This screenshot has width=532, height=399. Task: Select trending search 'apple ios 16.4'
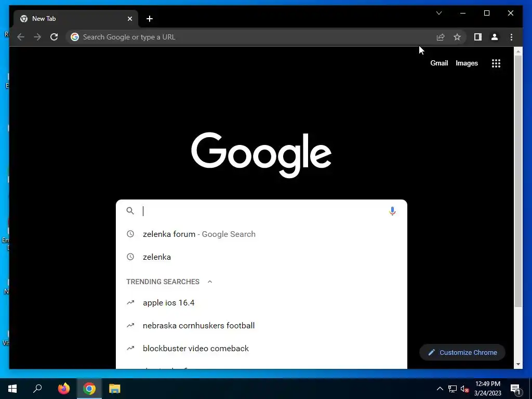tap(261, 303)
